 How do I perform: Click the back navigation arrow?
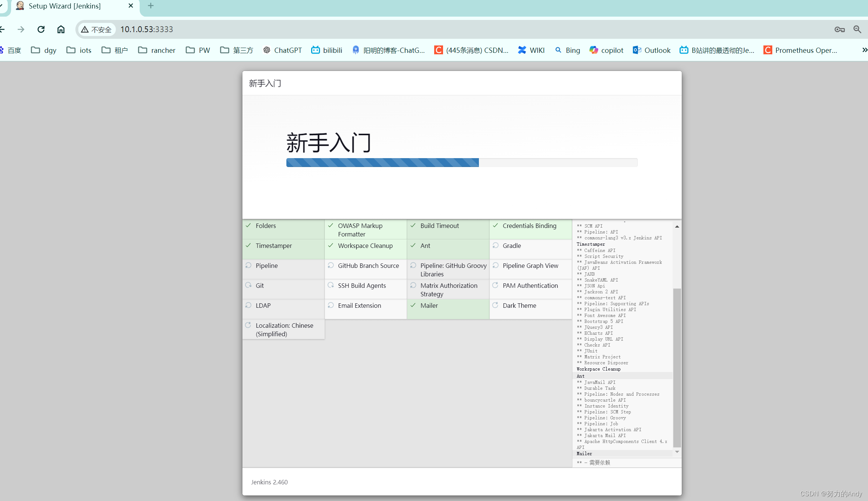coord(2,29)
